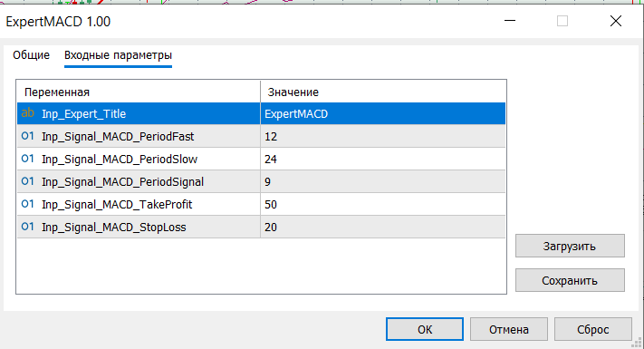
Task: Minimize the ExpertMACD dialog window
Action: (x=510, y=21)
